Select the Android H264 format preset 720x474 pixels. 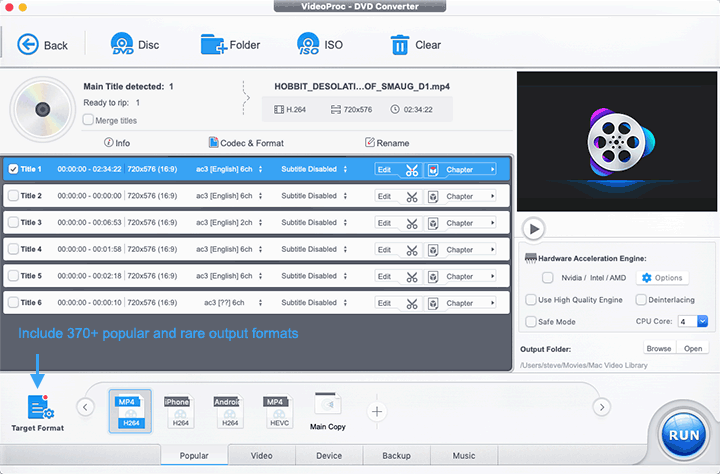click(228, 412)
